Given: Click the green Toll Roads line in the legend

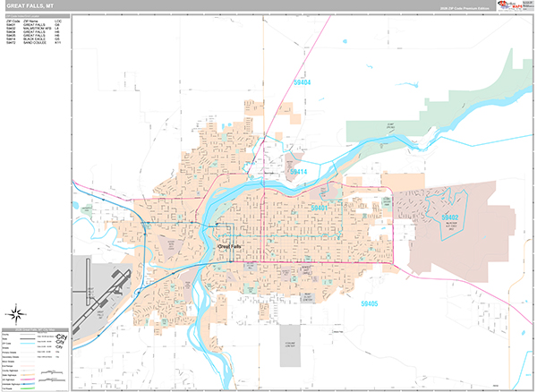Looking at the screenshot, I should pyautogui.click(x=28, y=388).
